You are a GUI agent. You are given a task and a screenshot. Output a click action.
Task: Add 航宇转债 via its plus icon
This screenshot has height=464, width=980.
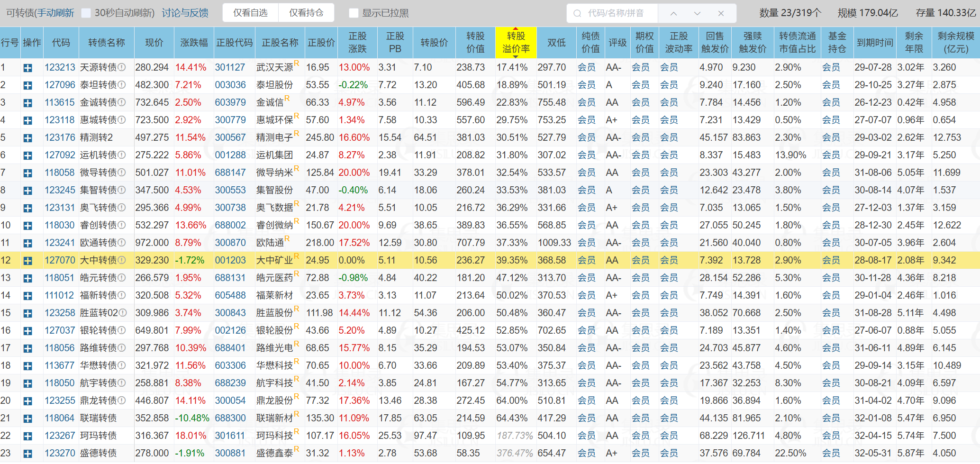(x=28, y=384)
